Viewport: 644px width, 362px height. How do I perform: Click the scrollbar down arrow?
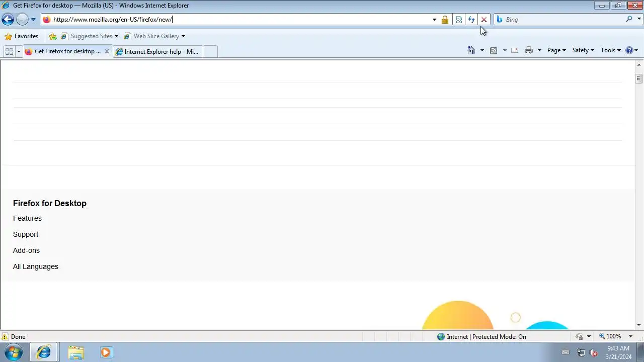pos(639,325)
